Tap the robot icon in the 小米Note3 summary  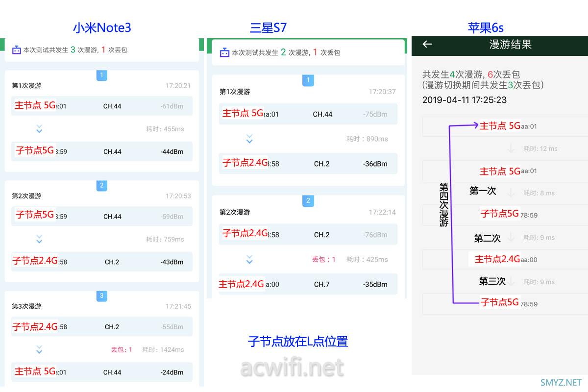[17, 49]
